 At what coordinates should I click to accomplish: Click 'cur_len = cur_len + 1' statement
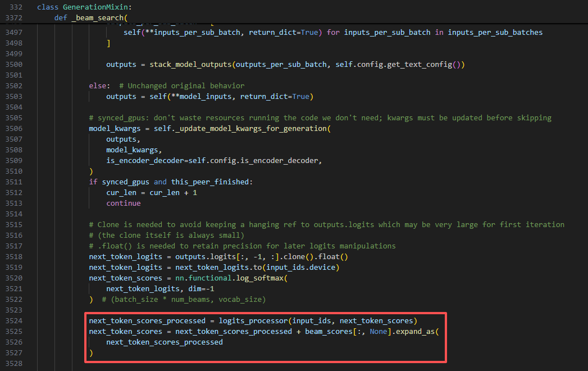[152, 193]
